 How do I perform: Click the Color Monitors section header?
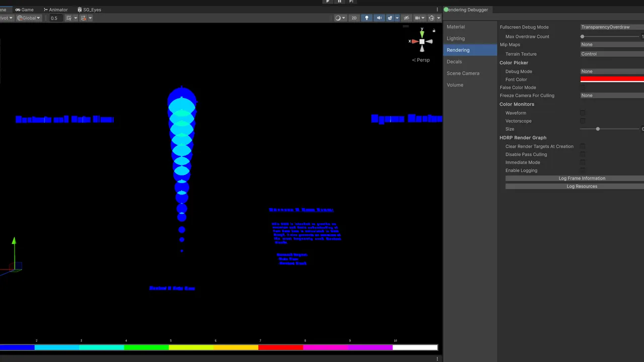[517, 104]
